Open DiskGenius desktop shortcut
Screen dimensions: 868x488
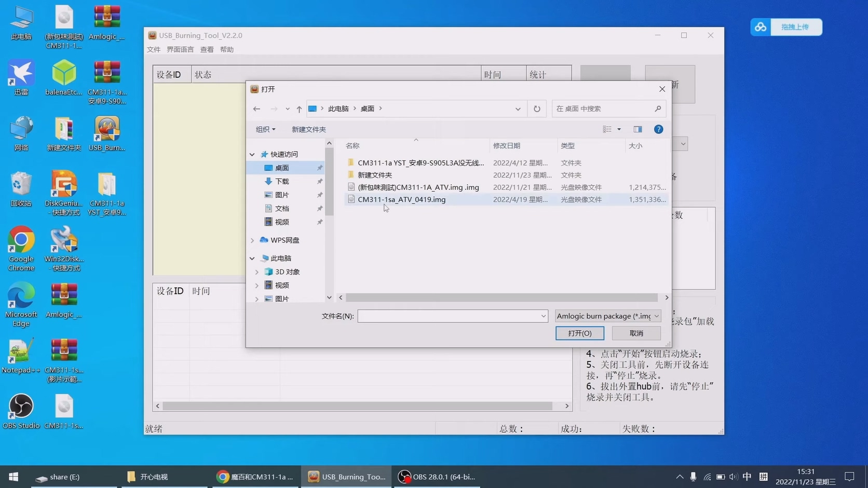(63, 185)
